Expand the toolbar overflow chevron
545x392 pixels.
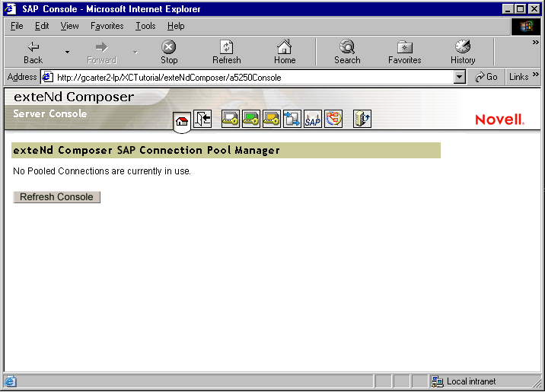click(535, 43)
